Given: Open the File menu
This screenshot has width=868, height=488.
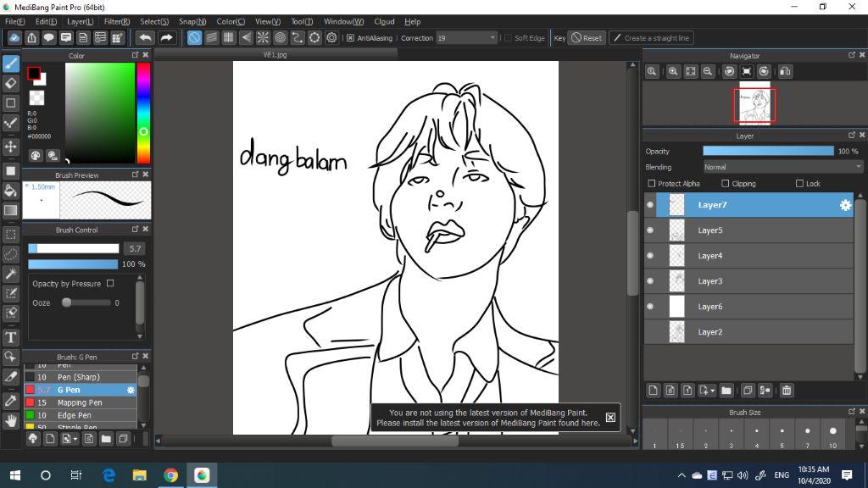Looking at the screenshot, I should coord(15,21).
